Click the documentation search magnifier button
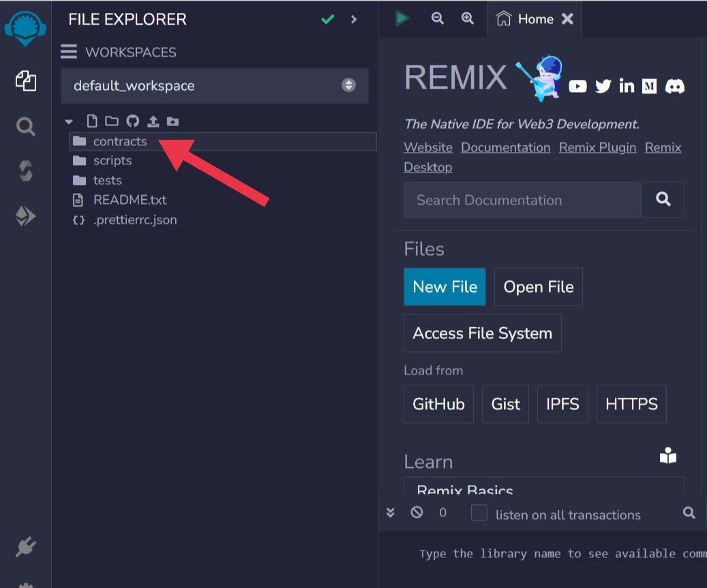 pos(663,199)
